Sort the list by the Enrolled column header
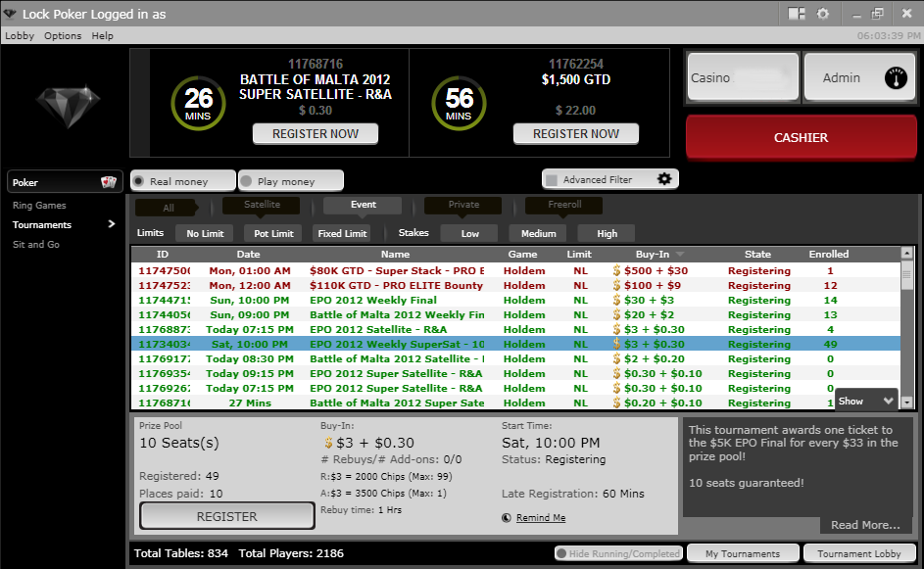924x569 pixels. (829, 254)
